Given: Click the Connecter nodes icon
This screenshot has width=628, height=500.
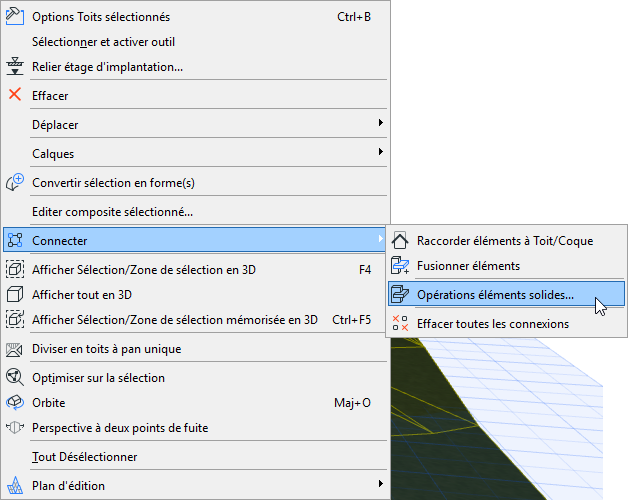Looking at the screenshot, I should point(15,240).
